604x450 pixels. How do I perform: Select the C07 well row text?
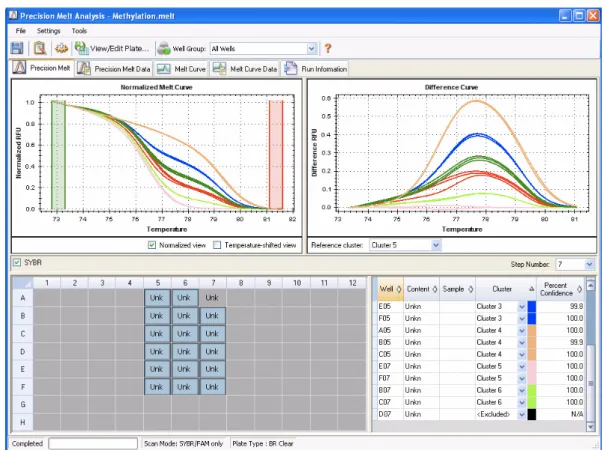[x=384, y=402]
